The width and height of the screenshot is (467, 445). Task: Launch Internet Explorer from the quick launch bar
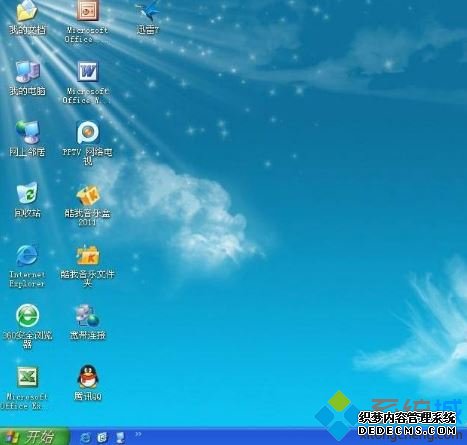[x=86, y=437]
